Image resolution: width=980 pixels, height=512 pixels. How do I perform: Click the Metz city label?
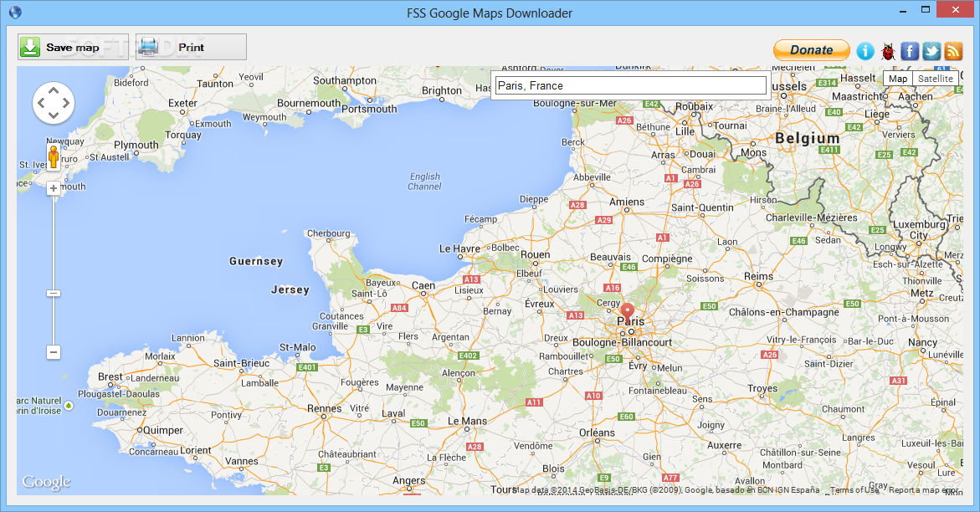point(922,293)
